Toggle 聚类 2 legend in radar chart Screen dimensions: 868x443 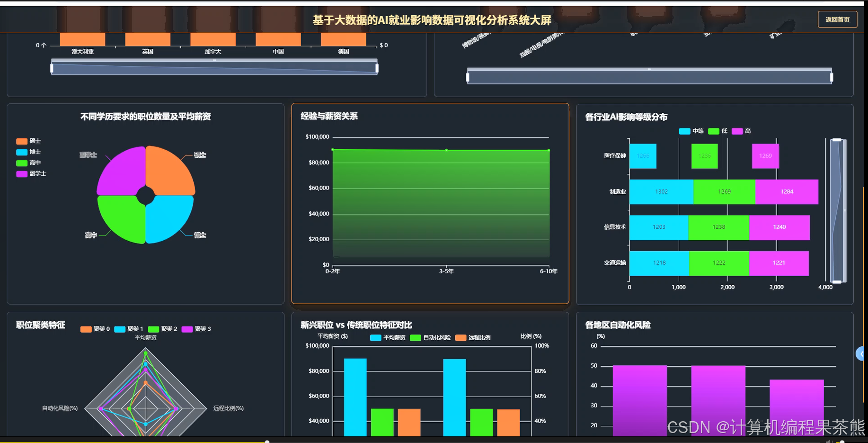pos(162,329)
